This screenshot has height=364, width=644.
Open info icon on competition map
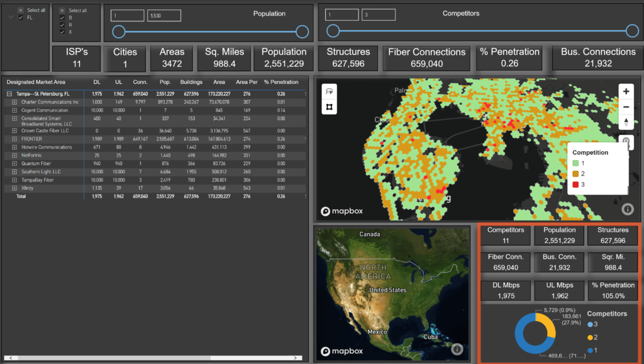coord(628,209)
